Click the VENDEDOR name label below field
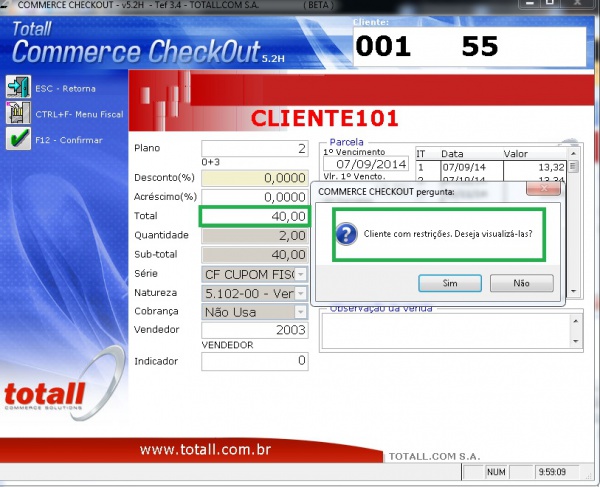Screen dimensions: 600x487 coord(227,345)
